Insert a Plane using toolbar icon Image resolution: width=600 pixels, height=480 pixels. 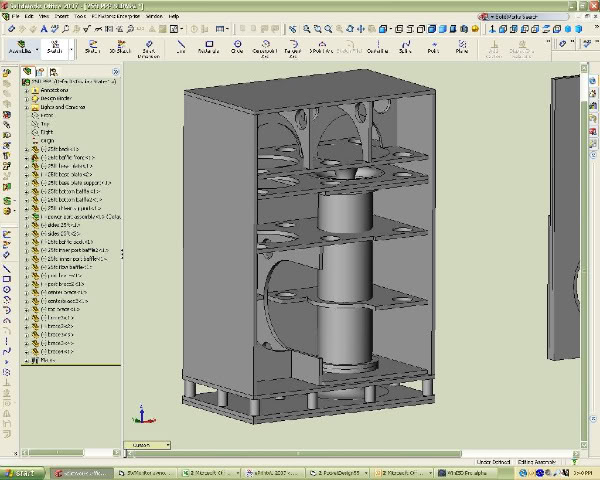pyautogui.click(x=462, y=47)
